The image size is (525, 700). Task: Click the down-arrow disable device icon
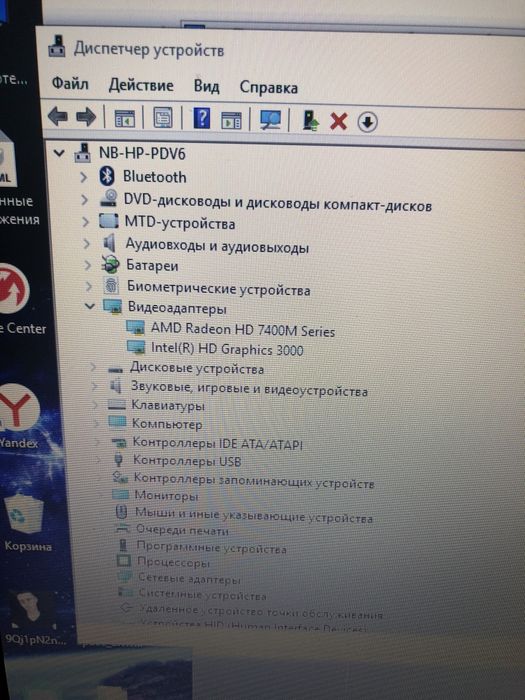click(x=367, y=122)
